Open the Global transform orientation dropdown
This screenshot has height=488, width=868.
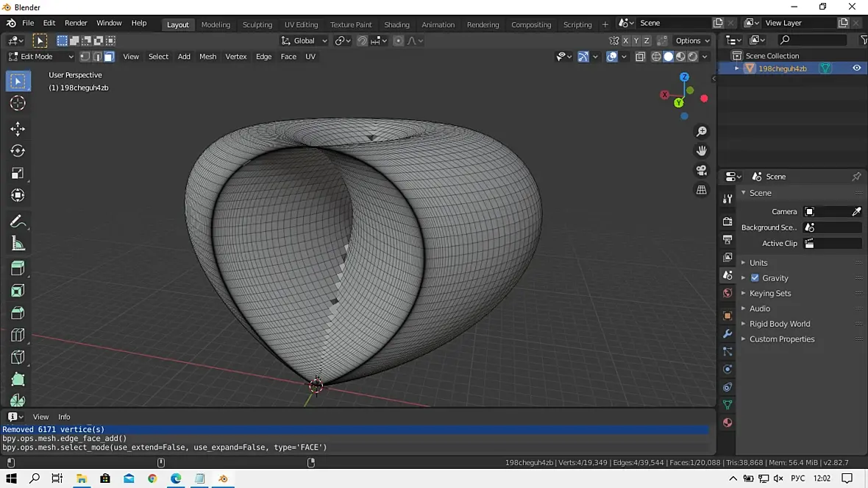coord(304,40)
